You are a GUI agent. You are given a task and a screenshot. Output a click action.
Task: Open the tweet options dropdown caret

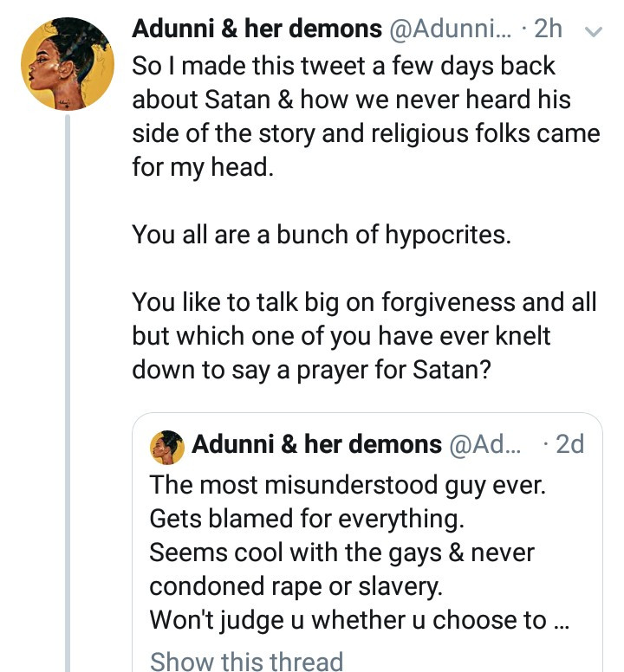point(594,30)
